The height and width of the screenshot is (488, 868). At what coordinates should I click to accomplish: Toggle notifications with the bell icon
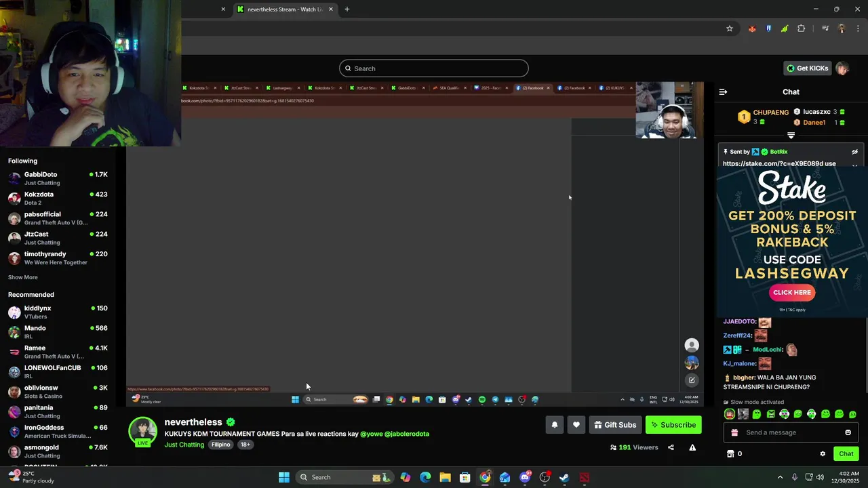tap(554, 425)
